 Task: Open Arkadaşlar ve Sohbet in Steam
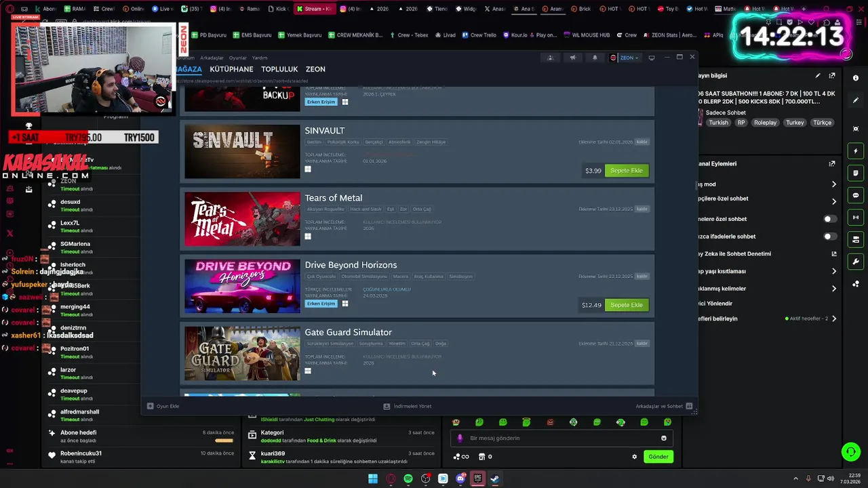click(x=664, y=406)
